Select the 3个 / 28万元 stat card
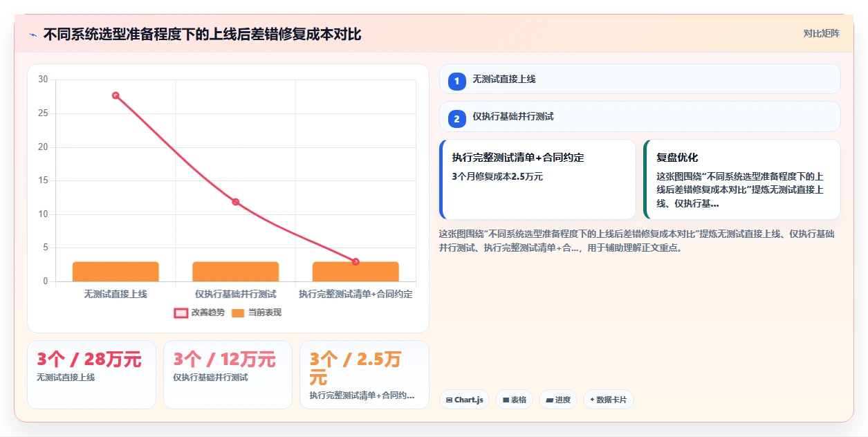Viewport: 868px width, 437px height. 91,374
